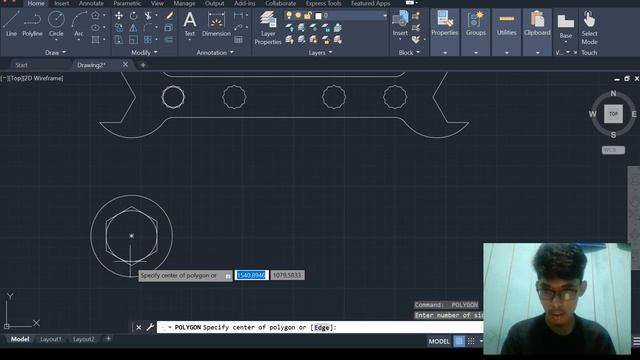Open dropdown arrow beside Polygon tool
Image resolution: width=640 pixels, height=360 pixels.
(x=104, y=16)
